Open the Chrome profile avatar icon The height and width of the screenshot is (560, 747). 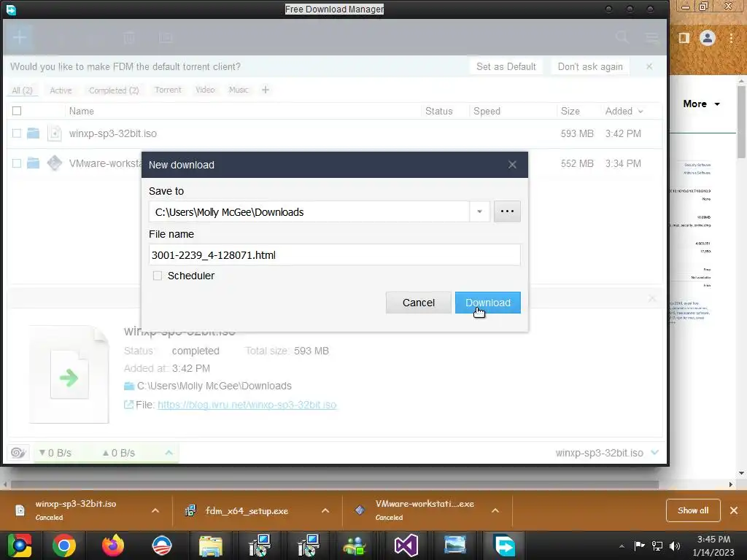click(708, 38)
